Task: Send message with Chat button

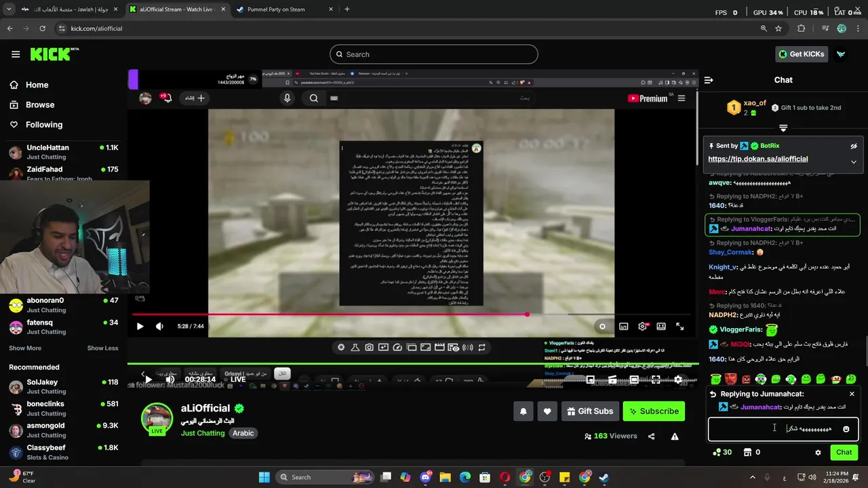Action: [844, 452]
